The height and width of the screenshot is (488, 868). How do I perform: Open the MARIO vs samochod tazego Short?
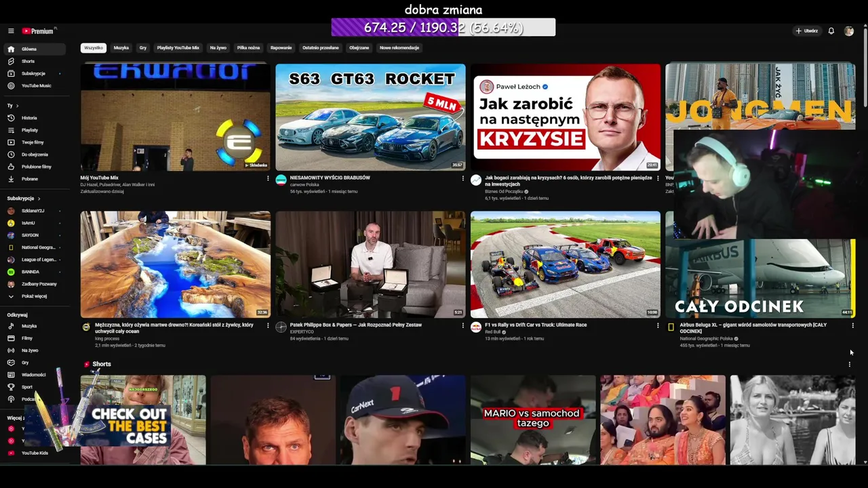tap(533, 420)
